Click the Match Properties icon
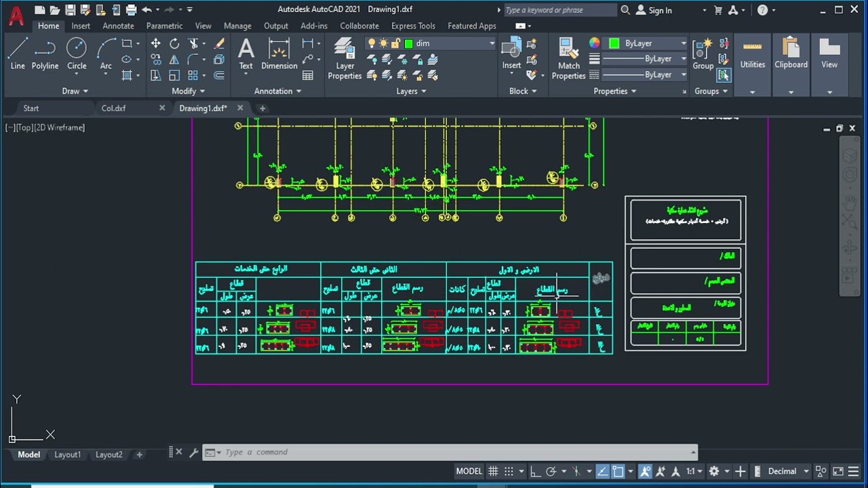This screenshot has width=868, height=488. (x=568, y=59)
